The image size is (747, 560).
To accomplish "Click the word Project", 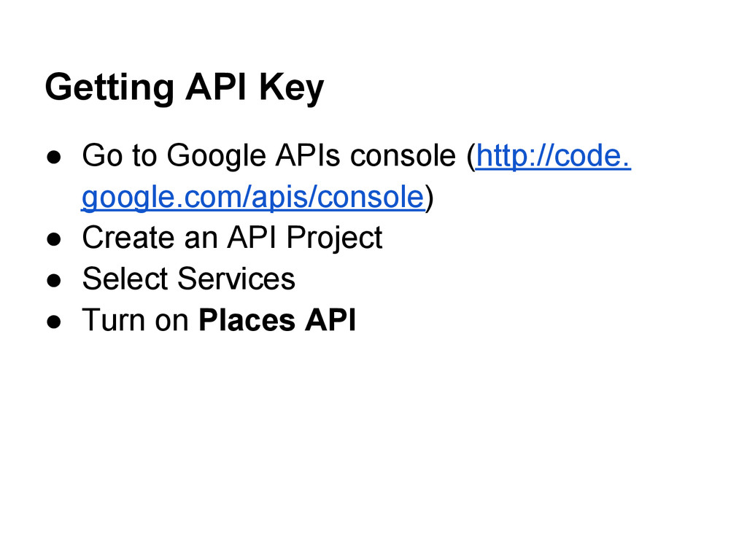I will coord(334,237).
